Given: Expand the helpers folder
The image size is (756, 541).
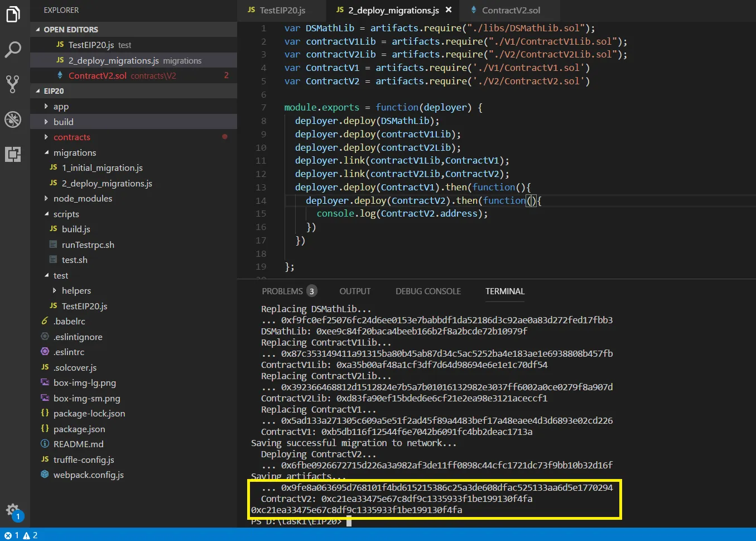Looking at the screenshot, I should coord(55,290).
